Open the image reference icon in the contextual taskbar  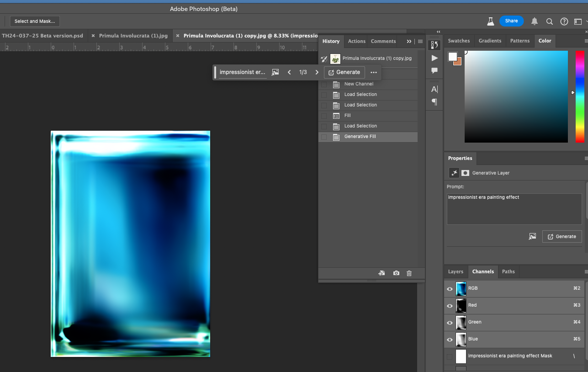[275, 72]
